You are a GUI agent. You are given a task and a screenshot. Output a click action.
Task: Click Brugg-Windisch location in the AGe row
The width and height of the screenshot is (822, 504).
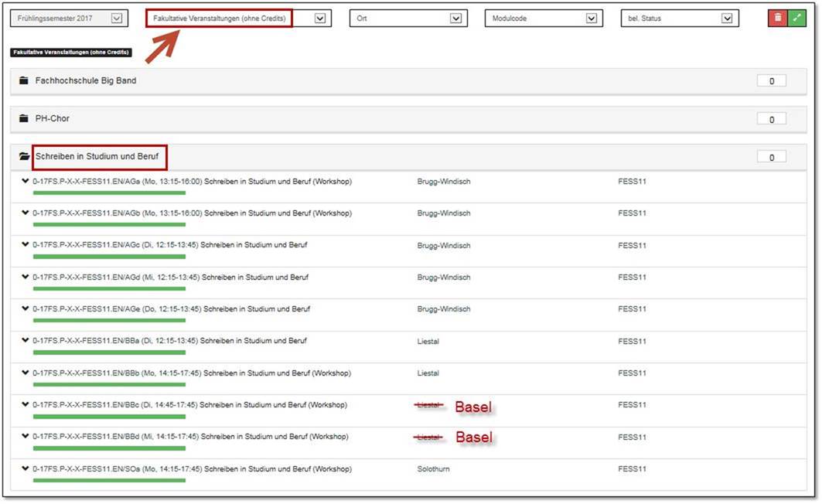click(444, 309)
